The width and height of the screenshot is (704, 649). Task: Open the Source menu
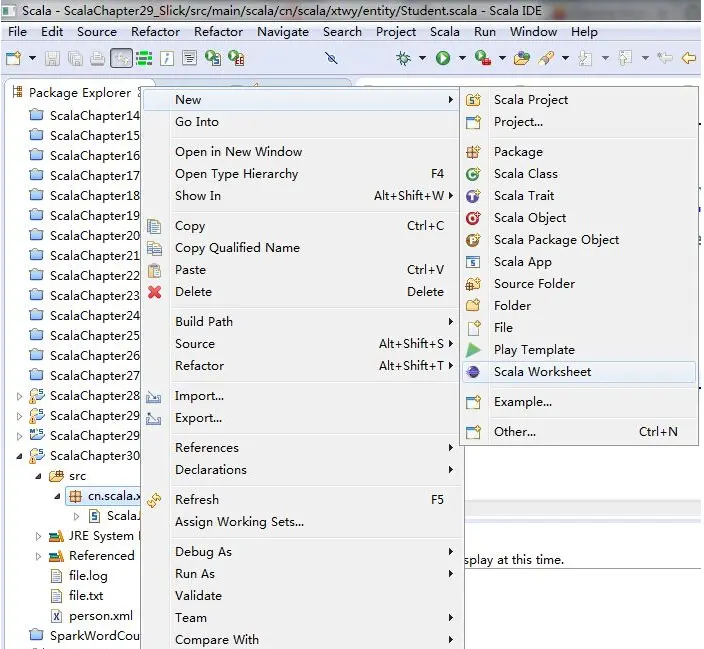pos(97,32)
